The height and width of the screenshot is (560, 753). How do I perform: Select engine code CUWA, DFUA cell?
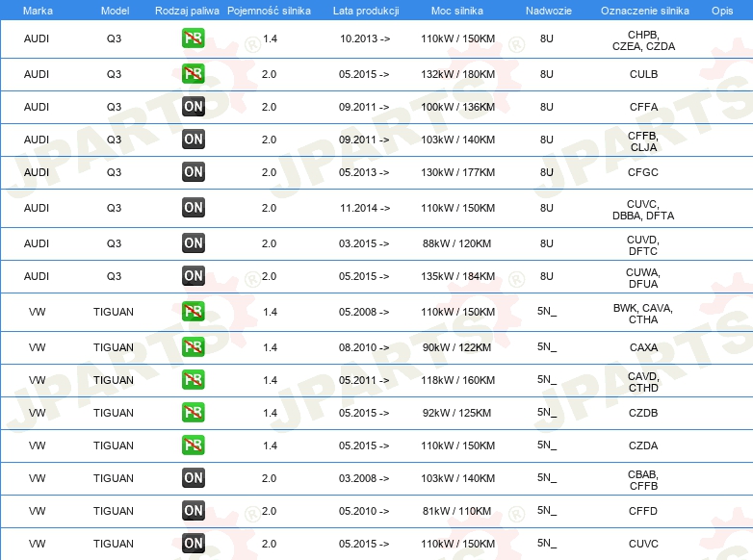click(643, 278)
